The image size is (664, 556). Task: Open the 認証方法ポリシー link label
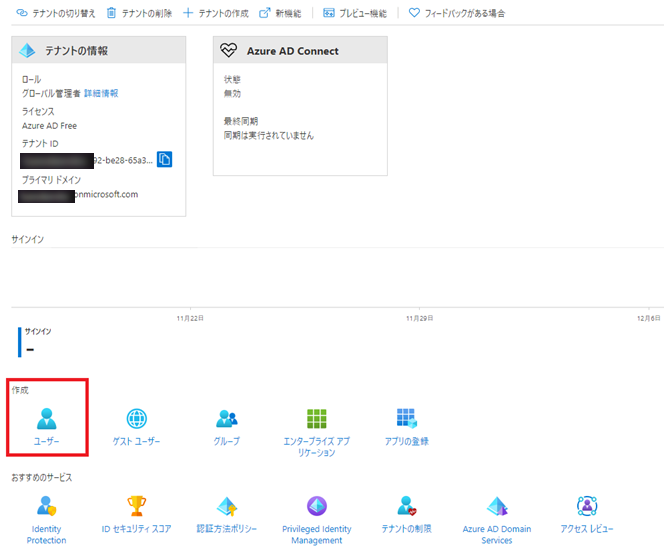[227, 528]
